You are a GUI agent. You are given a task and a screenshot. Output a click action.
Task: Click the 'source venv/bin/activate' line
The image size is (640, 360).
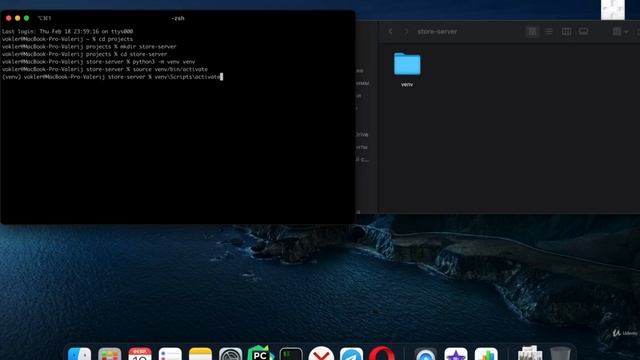click(104, 69)
